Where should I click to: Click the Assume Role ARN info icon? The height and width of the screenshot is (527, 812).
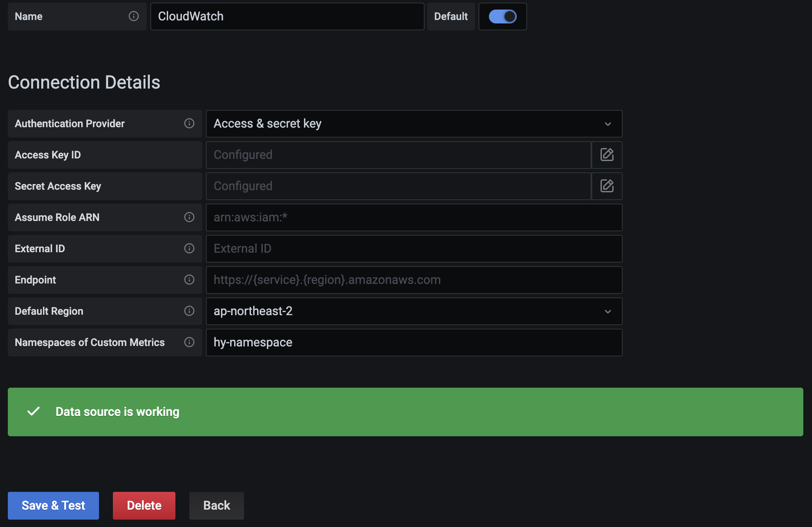189,217
